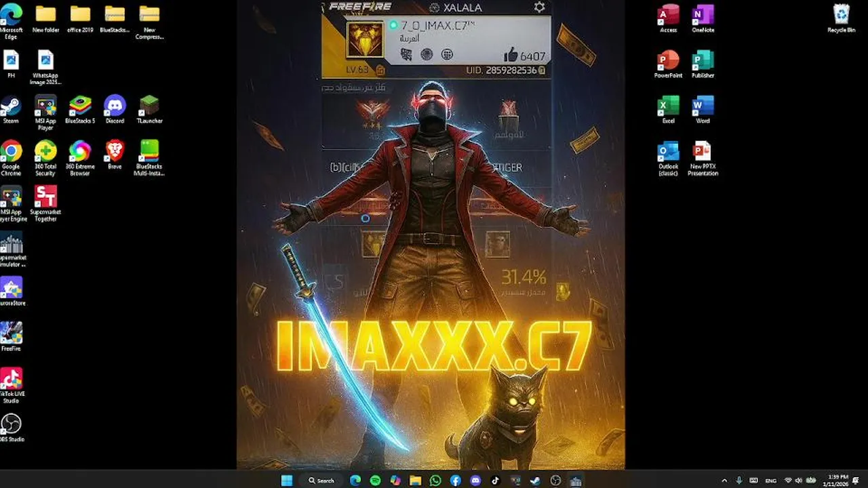Screen dimensions: 868x488
Task: Launch PowerPoint from the desktop
Action: (668, 64)
